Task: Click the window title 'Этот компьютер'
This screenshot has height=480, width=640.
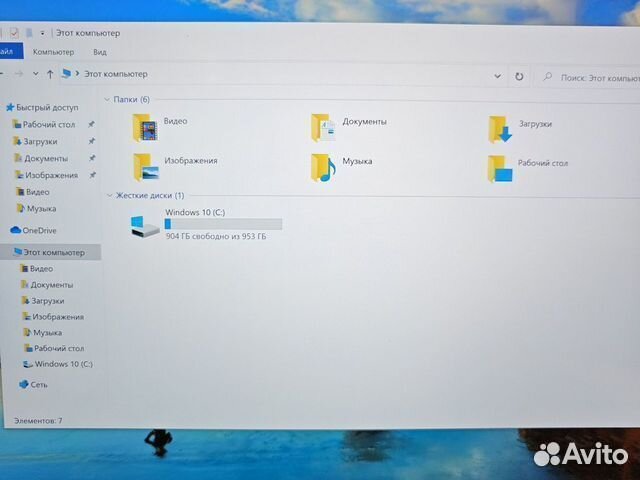Action: click(88, 33)
